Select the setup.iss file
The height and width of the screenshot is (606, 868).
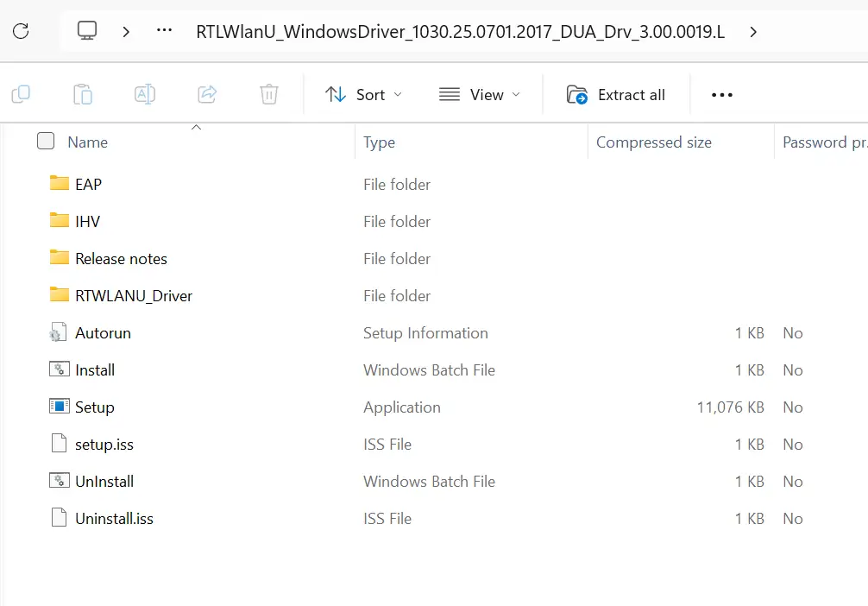point(103,444)
